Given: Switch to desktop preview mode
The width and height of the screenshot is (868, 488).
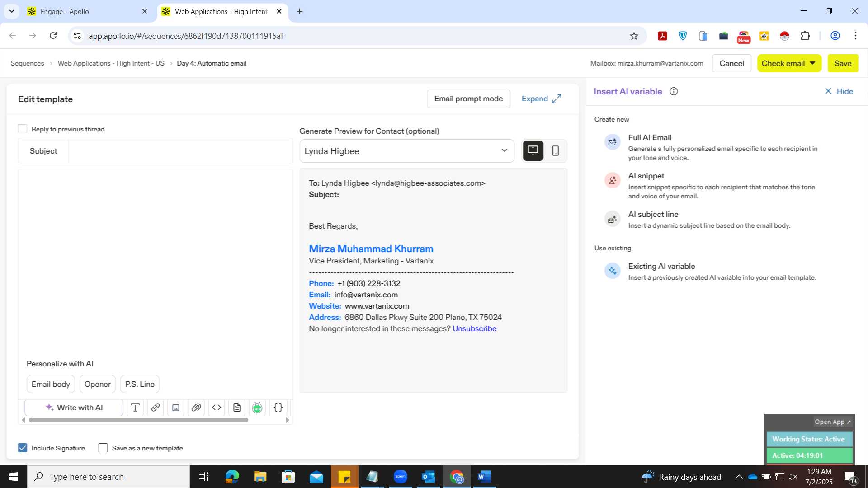Looking at the screenshot, I should point(533,151).
